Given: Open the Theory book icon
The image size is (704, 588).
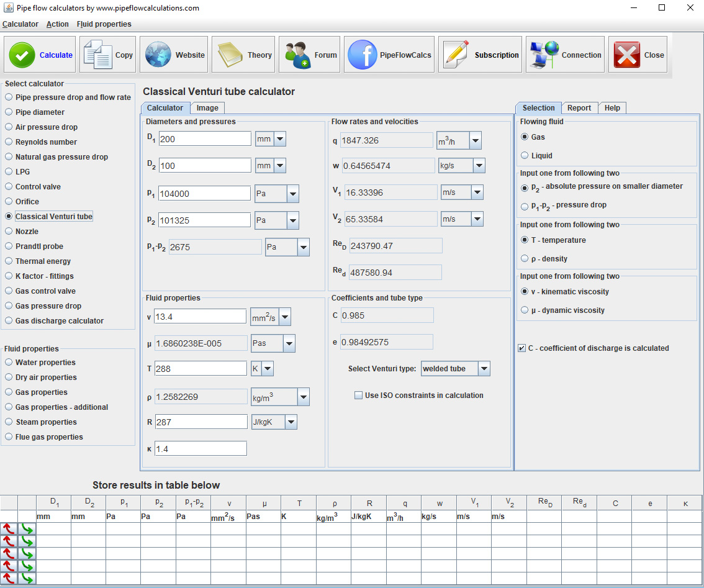Looking at the screenshot, I should (230, 55).
